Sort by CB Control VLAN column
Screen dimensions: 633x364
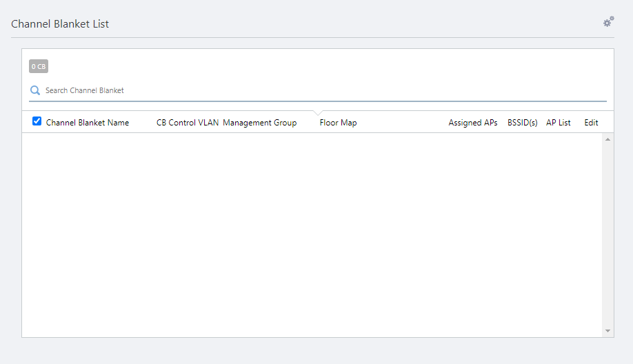tap(188, 123)
